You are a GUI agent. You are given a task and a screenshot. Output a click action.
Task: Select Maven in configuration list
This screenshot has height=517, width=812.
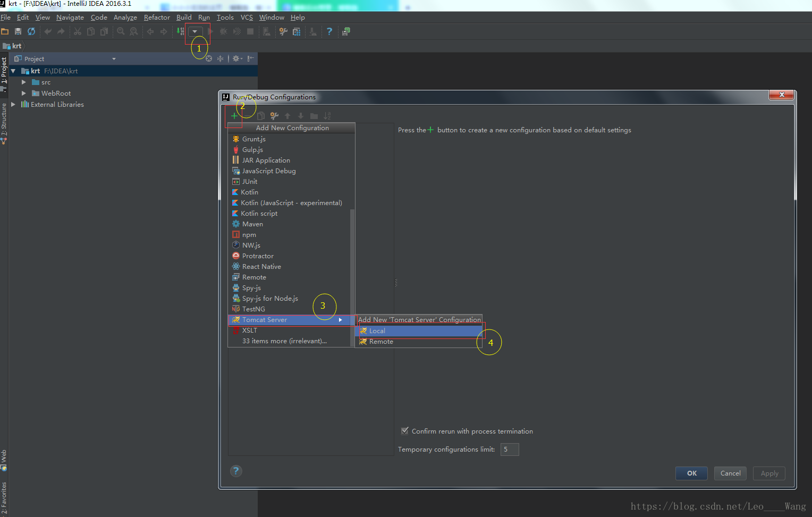[289, 224]
